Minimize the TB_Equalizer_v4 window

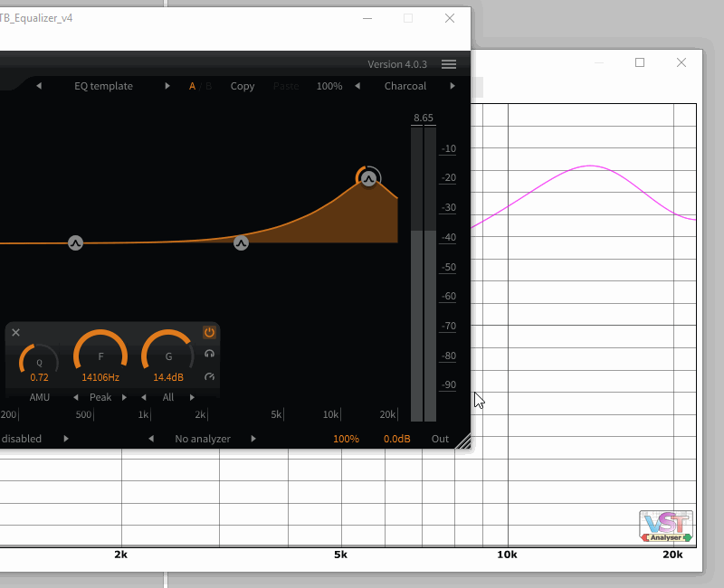[367, 18]
